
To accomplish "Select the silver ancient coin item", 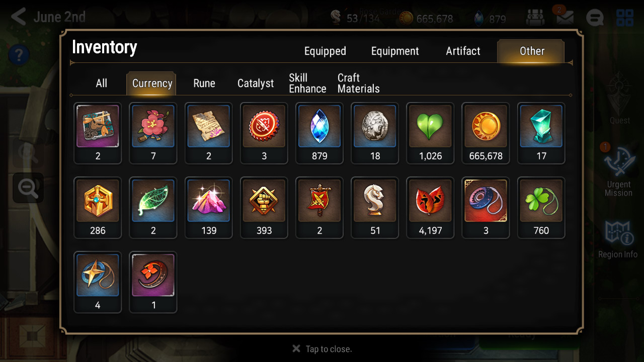I will point(375,133).
